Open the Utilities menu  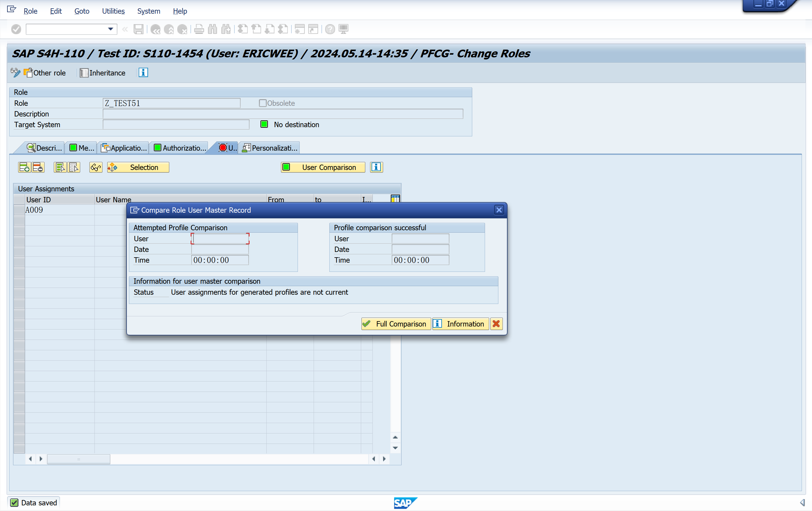[x=113, y=11]
